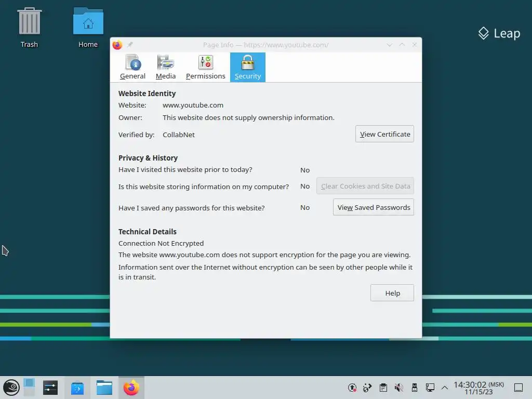
Task: Click the earth-and-arrow tray icon
Action: coord(367,388)
